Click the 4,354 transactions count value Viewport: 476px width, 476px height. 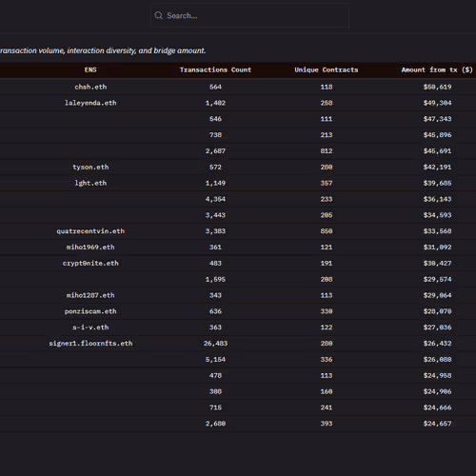[215, 199]
